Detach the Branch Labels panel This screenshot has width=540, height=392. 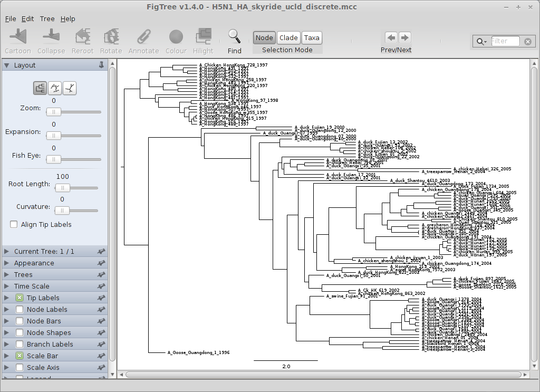101,344
